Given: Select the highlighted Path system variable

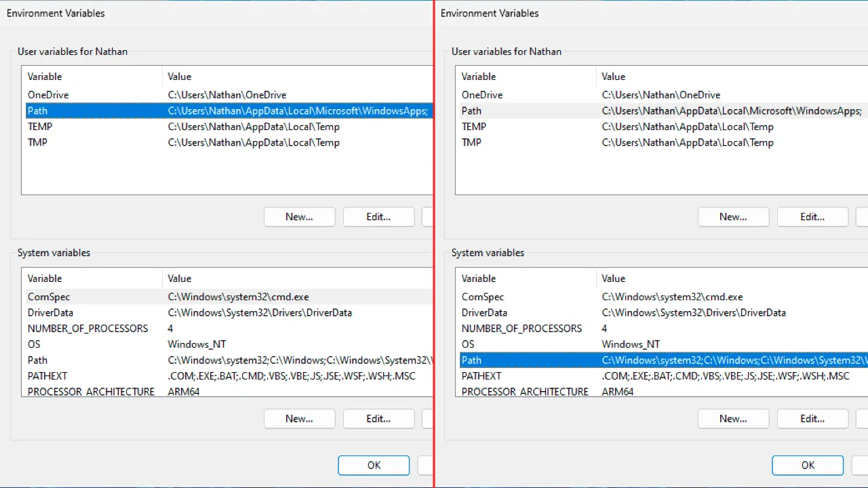Looking at the screenshot, I should click(x=471, y=360).
